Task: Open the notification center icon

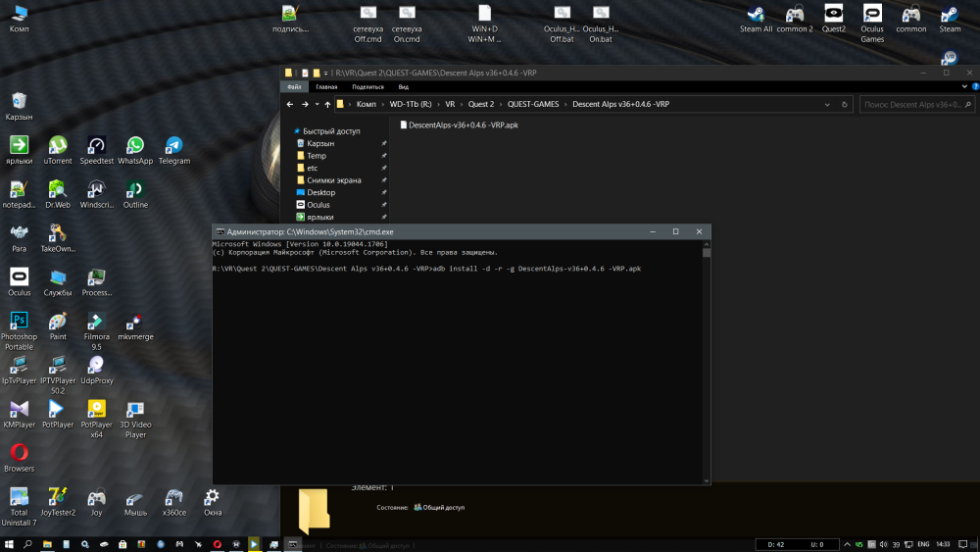Action: [963, 544]
